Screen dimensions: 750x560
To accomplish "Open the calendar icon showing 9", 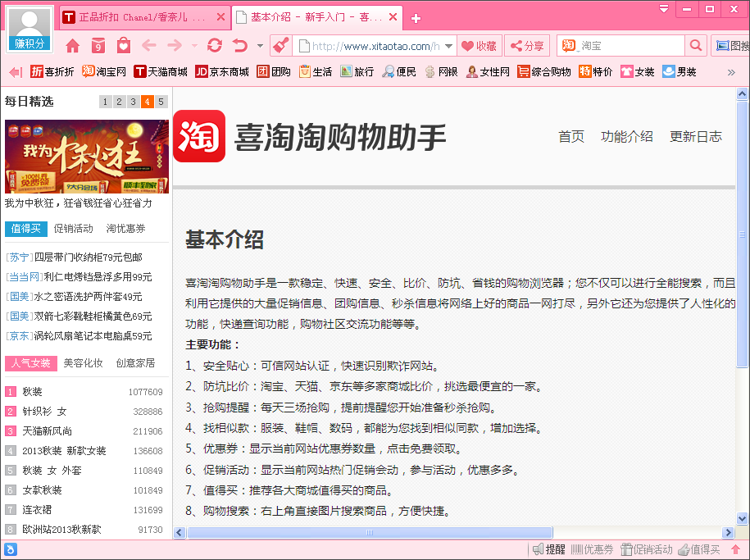I will click(x=98, y=46).
